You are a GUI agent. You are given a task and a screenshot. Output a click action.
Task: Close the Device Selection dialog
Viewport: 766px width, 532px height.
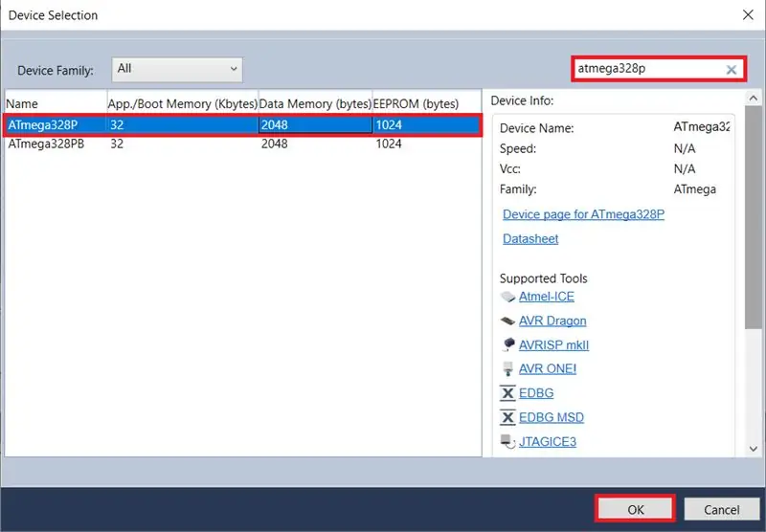coord(748,15)
